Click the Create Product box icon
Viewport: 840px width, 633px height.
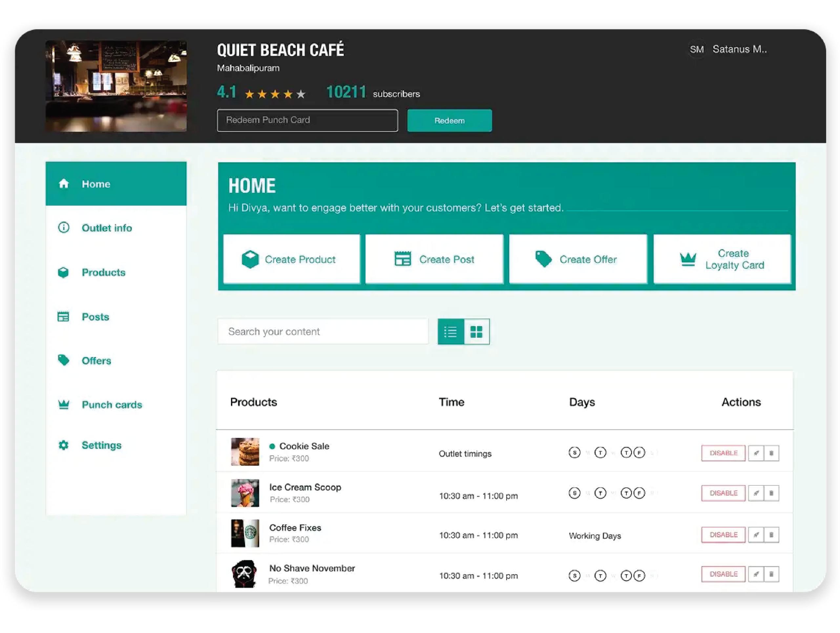250,259
